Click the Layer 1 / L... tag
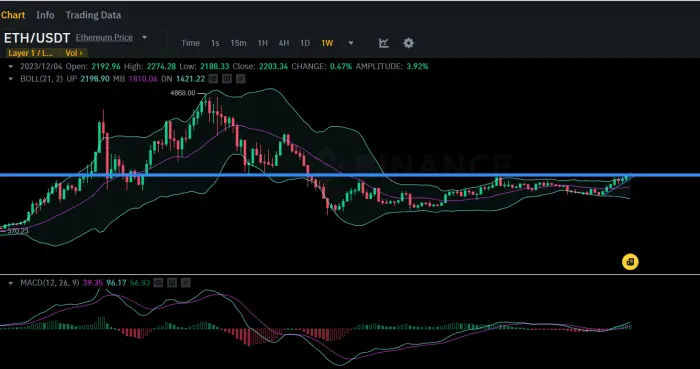700x369 pixels. pyautogui.click(x=31, y=53)
